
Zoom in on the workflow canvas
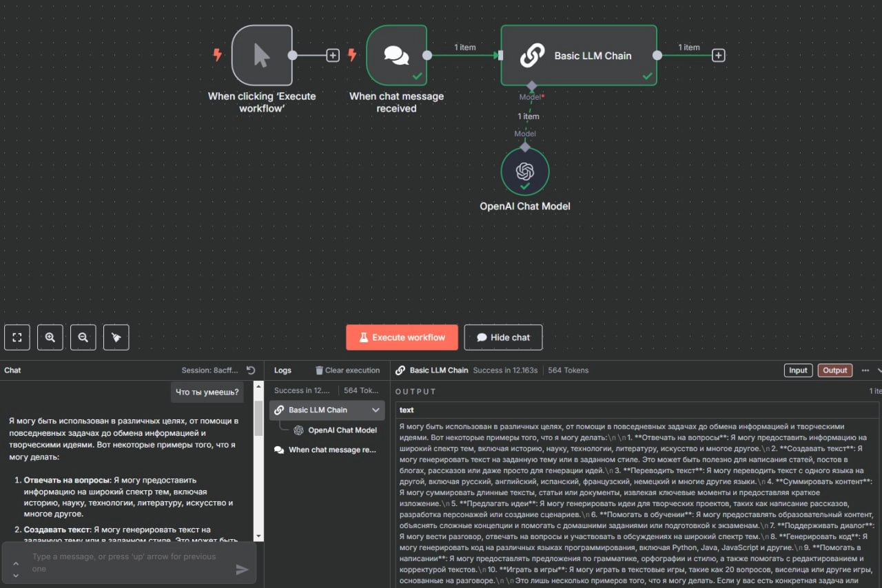point(50,337)
